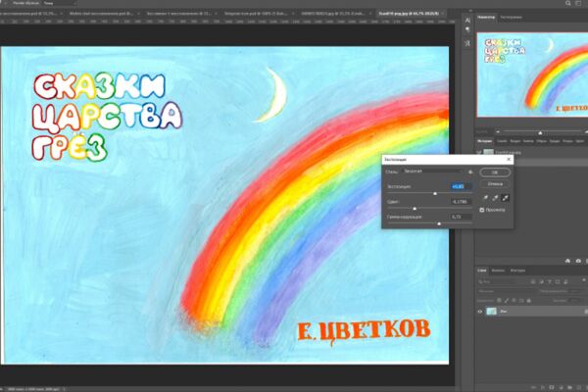Switch to the История panel tab
Viewport: 588px width, 392px height.
(x=484, y=141)
